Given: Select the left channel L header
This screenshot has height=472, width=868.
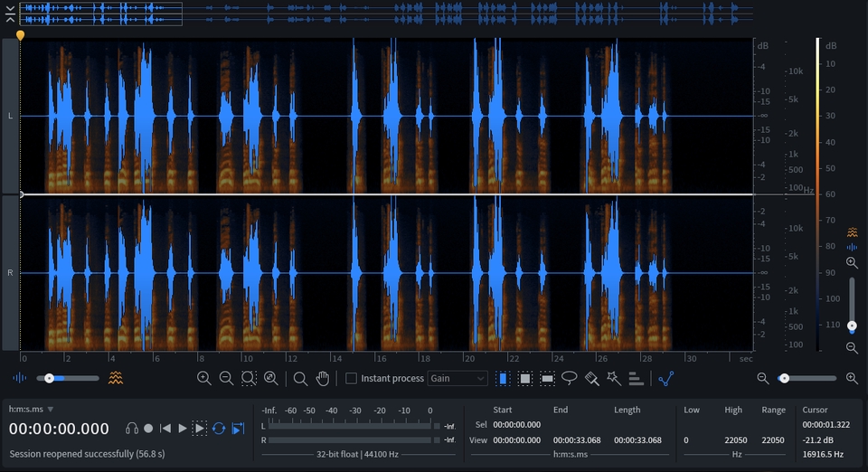Looking at the screenshot, I should (10, 116).
